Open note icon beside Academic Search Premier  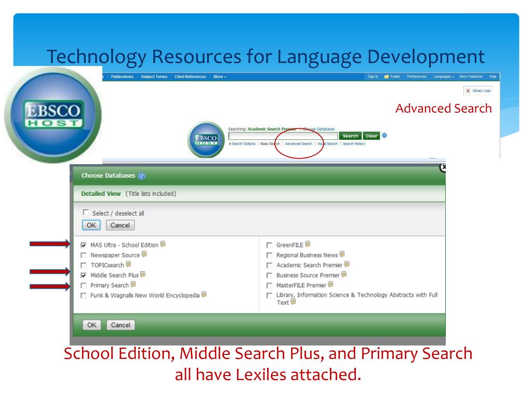click(x=347, y=264)
